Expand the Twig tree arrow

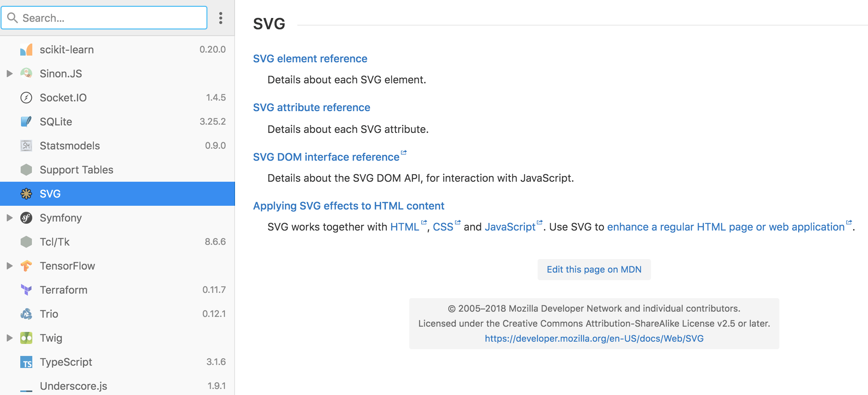pos(10,338)
